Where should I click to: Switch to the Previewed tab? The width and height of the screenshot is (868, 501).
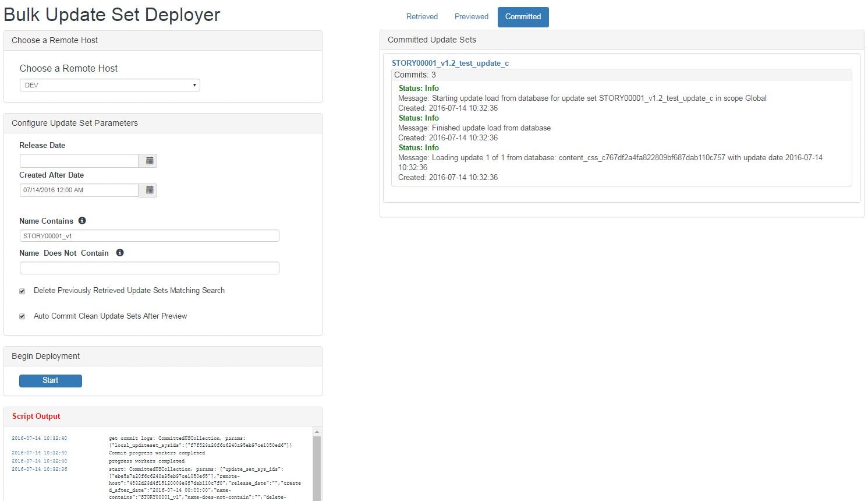pyautogui.click(x=470, y=16)
